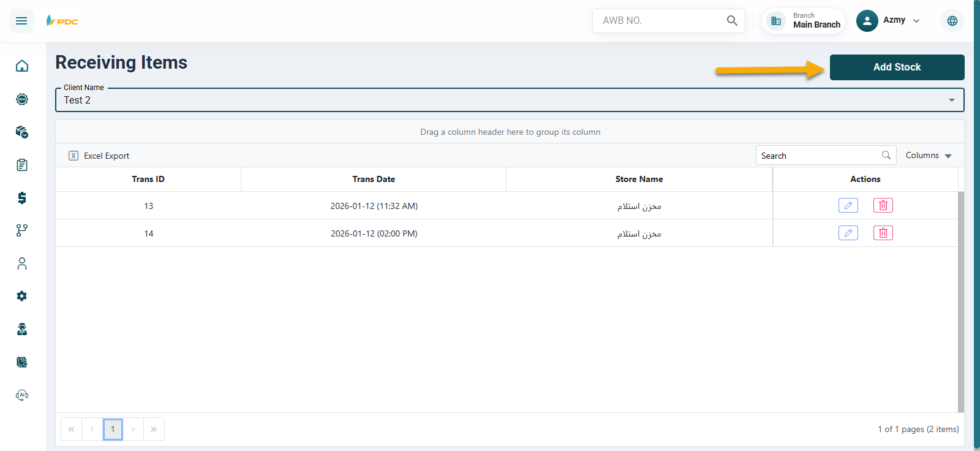Go to previous page
980x451 pixels.
pyautogui.click(x=92, y=430)
